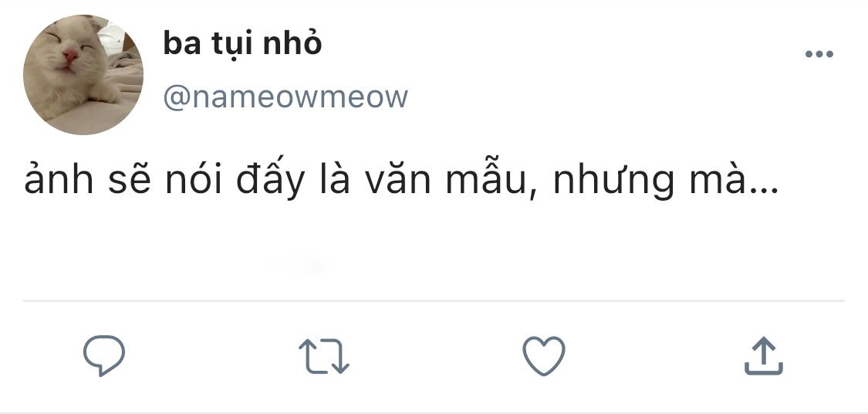The width and height of the screenshot is (868, 414).
Task: Select the tray-and-arrow share icon
Action: click(x=763, y=356)
